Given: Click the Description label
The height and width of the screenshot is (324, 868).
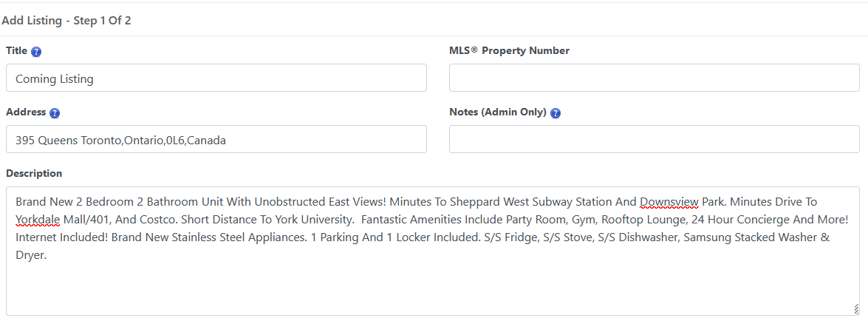Looking at the screenshot, I should click(x=34, y=174).
